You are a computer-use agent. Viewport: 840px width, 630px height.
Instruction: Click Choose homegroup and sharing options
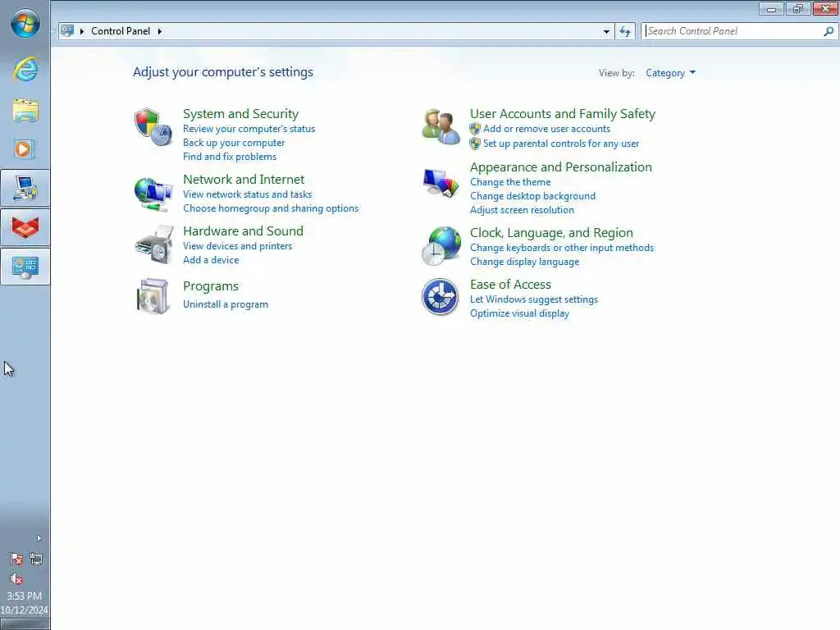pyautogui.click(x=271, y=208)
